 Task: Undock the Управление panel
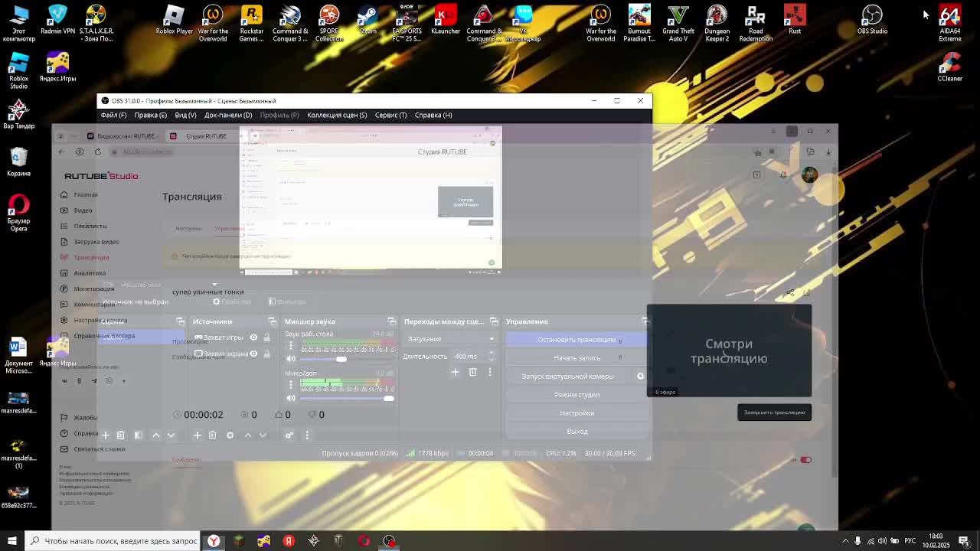point(645,321)
